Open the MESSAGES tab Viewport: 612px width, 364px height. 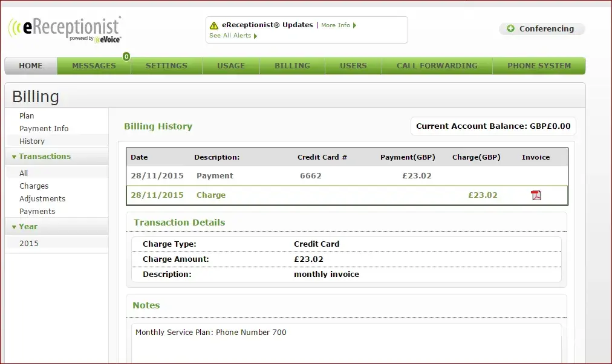point(94,66)
